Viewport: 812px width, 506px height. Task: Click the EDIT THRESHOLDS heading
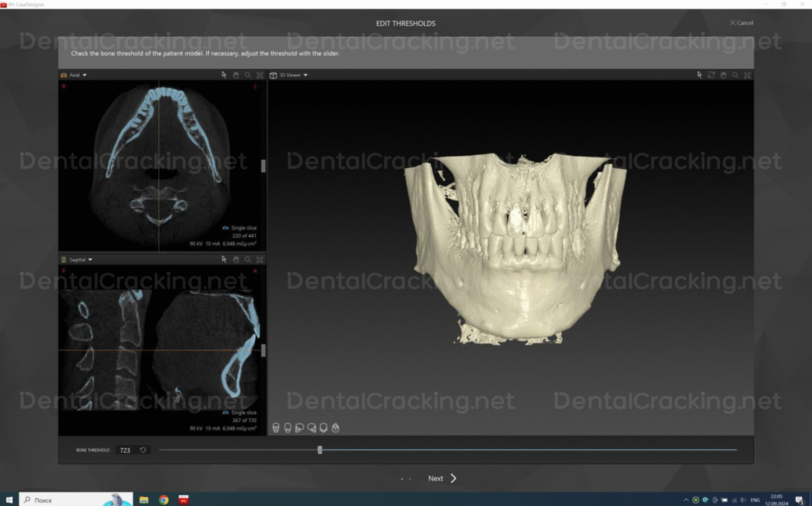point(406,23)
